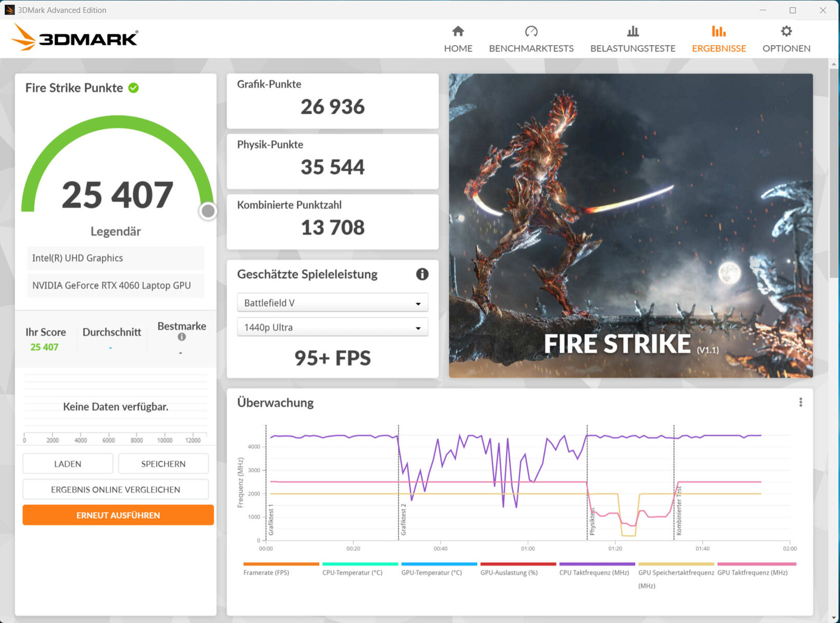Switch to BELASTUNGSTESTE tab
Screen dimensions: 840x623
pyautogui.click(x=632, y=39)
